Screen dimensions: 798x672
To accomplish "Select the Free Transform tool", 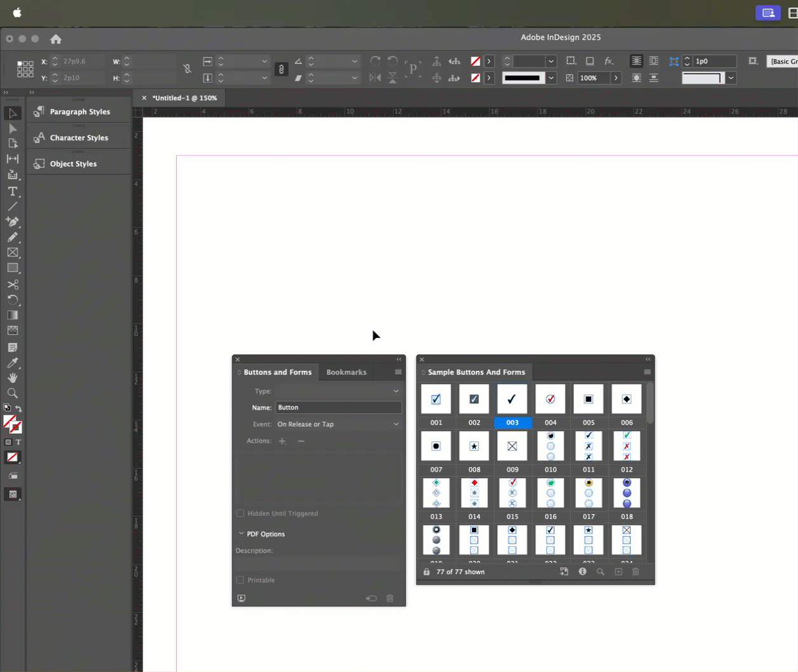I will click(13, 300).
